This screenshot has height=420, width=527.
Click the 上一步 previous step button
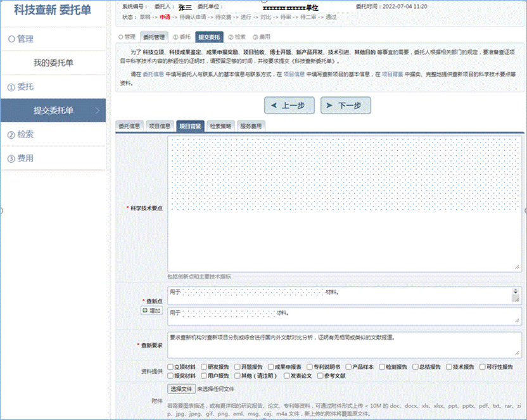(289, 106)
